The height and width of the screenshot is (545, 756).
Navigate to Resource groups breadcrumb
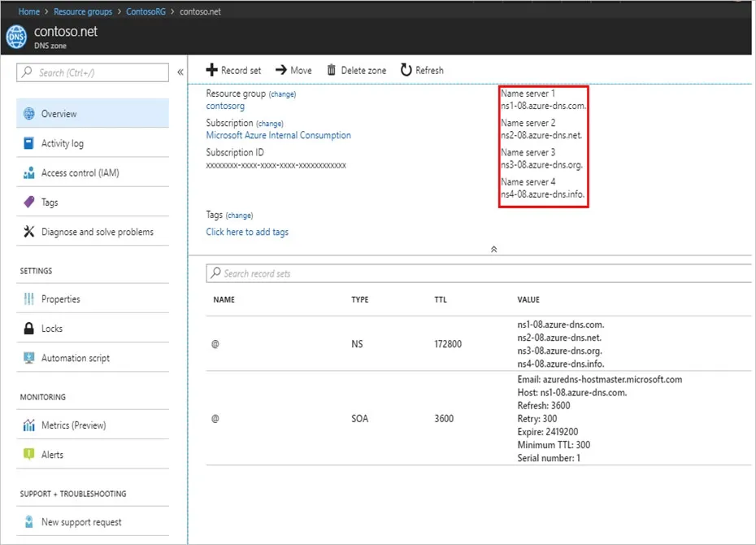(83, 11)
